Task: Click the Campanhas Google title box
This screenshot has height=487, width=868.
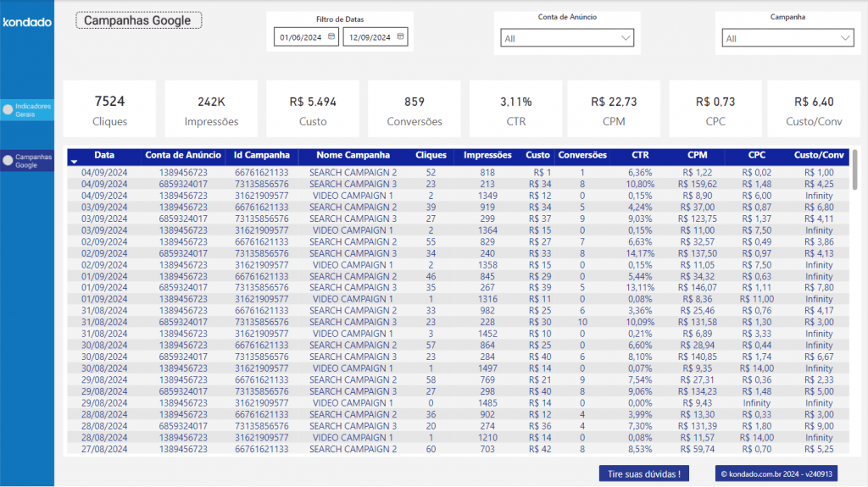Action: 139,20
